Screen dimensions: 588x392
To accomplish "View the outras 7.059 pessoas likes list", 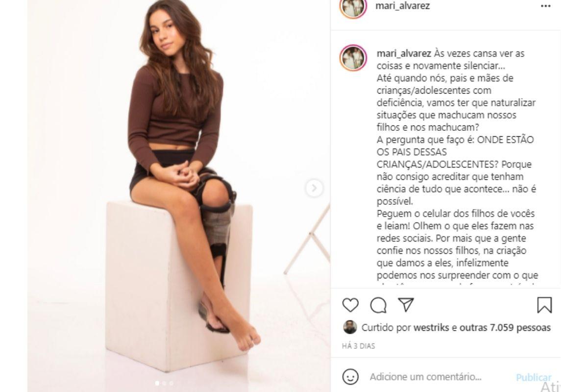I will (x=505, y=327).
